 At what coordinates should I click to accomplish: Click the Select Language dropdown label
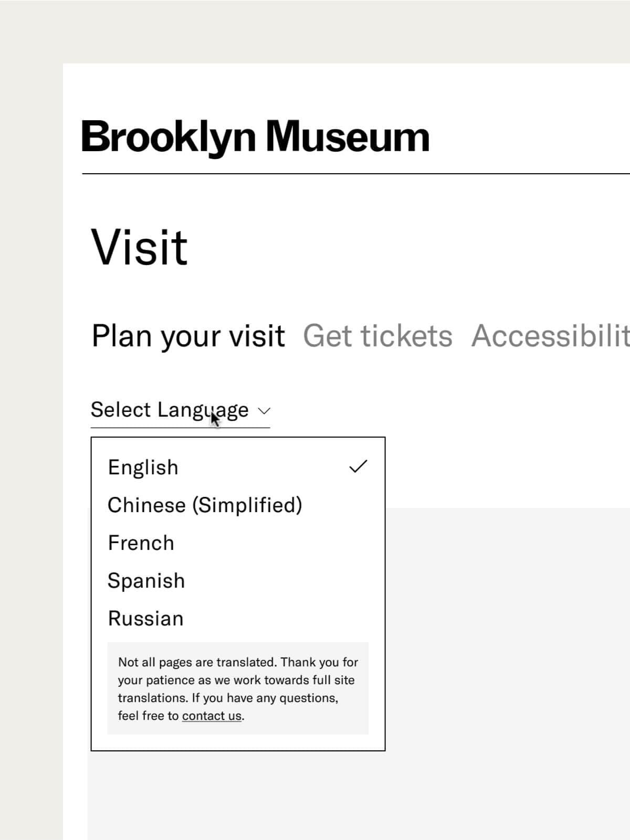[x=169, y=410]
